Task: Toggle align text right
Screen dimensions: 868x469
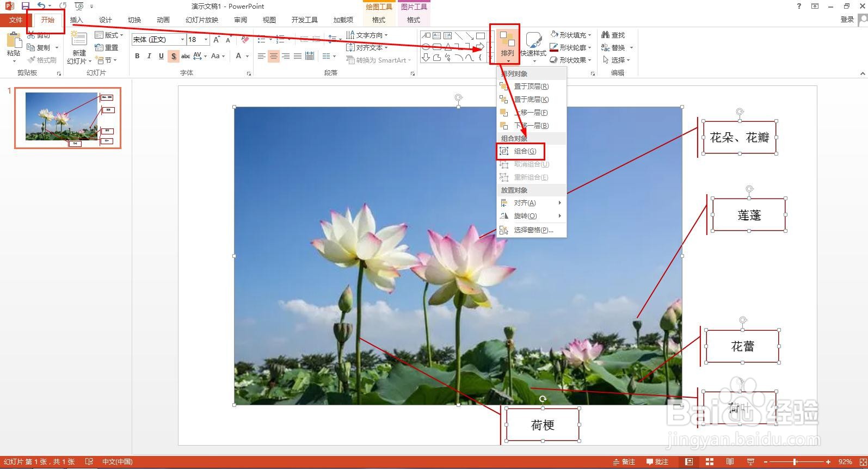Action: 286,56
